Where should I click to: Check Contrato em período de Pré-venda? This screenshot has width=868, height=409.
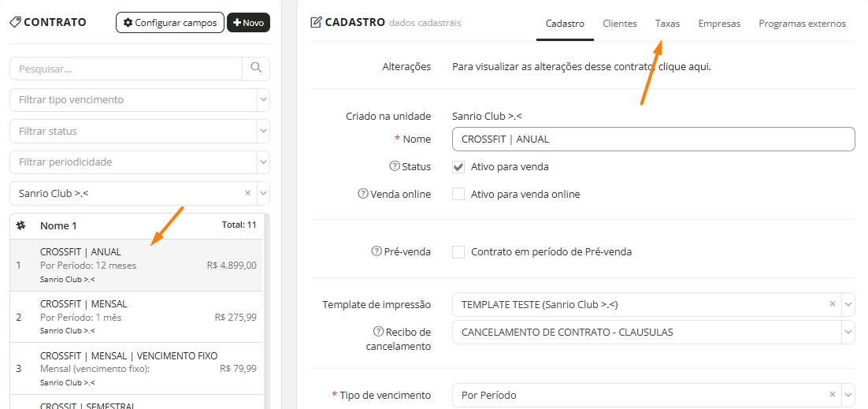(x=458, y=251)
